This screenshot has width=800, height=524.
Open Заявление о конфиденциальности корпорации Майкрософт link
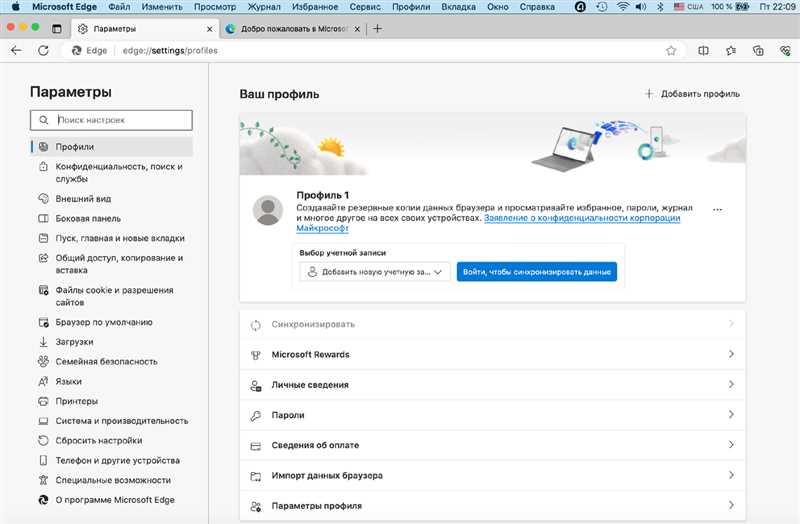(582, 218)
